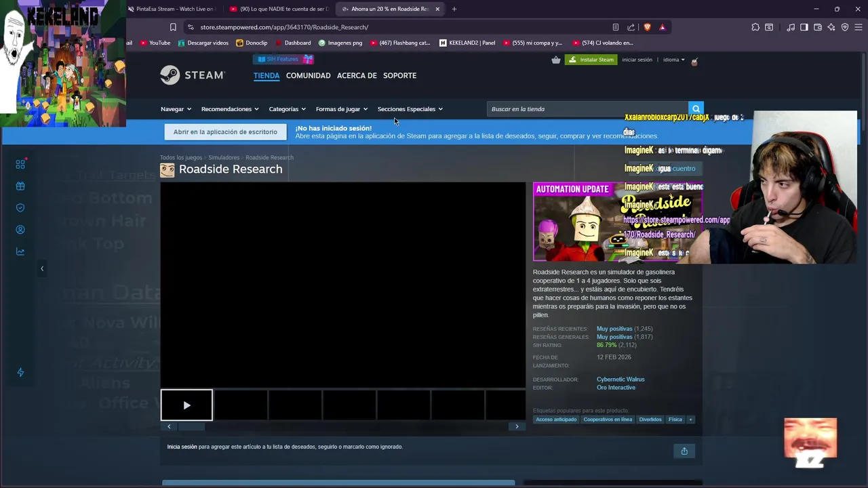Switch to the Lo que NADIE te cuenta tab
The width and height of the screenshot is (868, 488).
279,9
